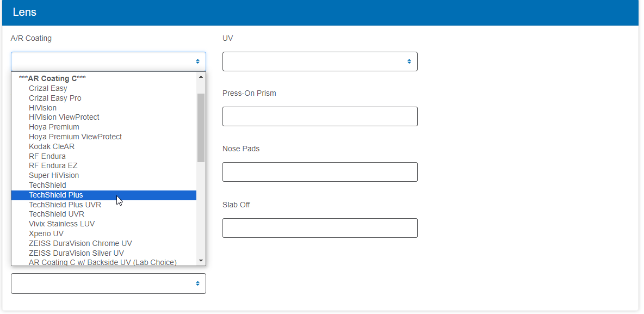Choose Super HiVision coating
Viewport: 644px width, 314px height.
(x=103, y=175)
